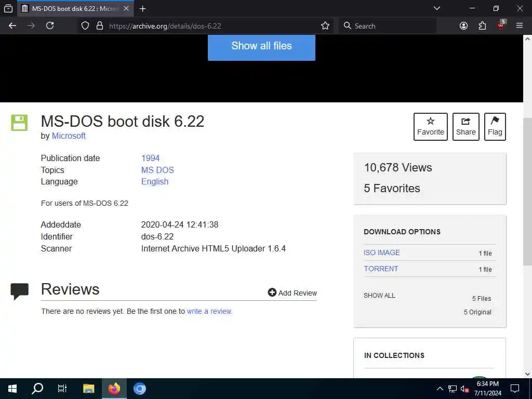
Task: Show all download options
Action: coord(379,296)
